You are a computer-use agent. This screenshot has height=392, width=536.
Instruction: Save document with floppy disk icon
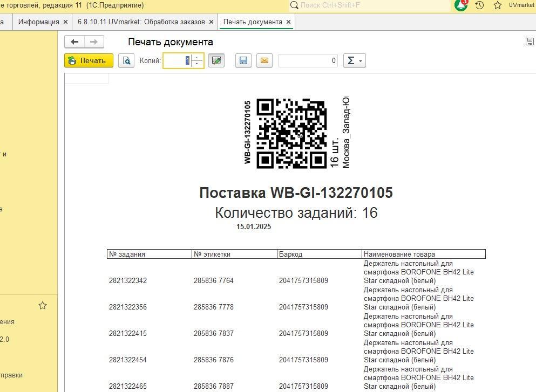[243, 60]
